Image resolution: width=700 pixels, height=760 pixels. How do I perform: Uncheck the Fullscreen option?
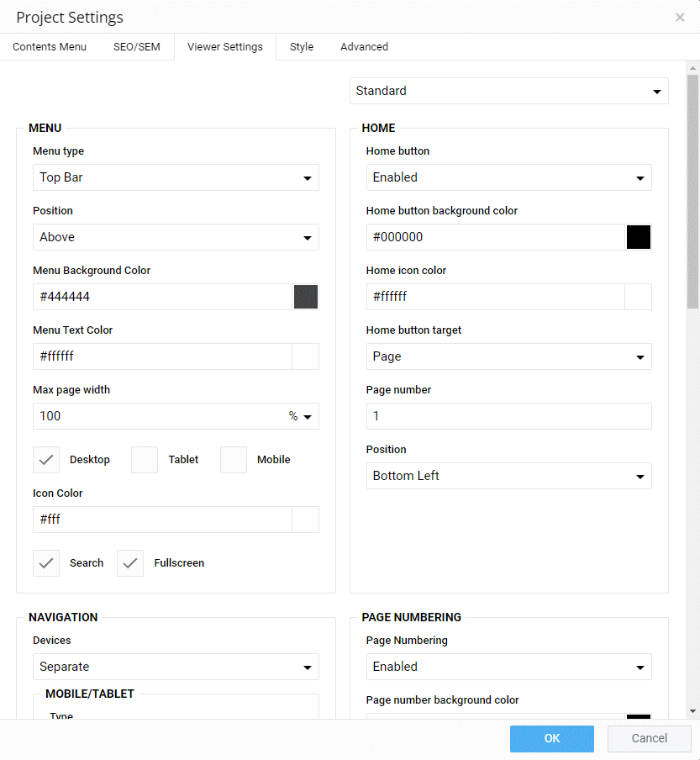[x=129, y=562]
